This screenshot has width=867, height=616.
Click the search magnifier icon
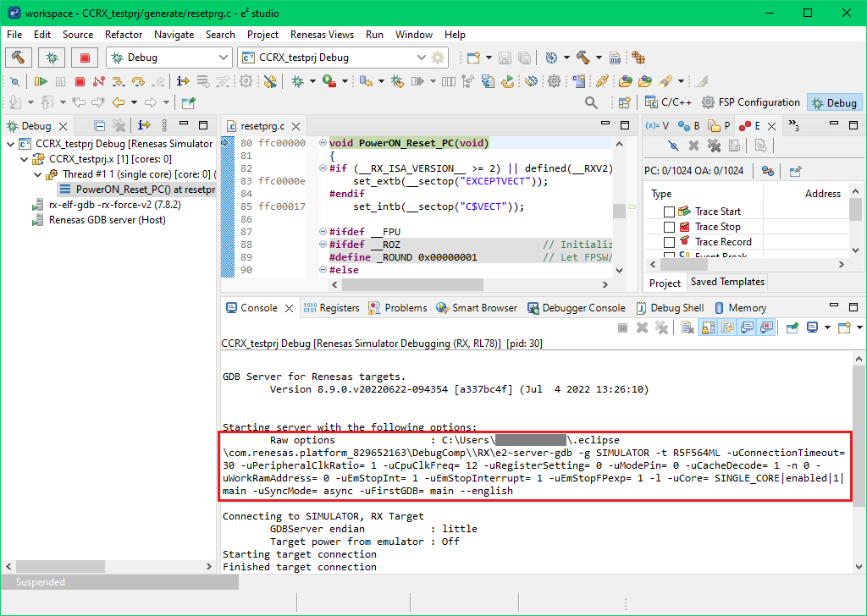pos(591,102)
